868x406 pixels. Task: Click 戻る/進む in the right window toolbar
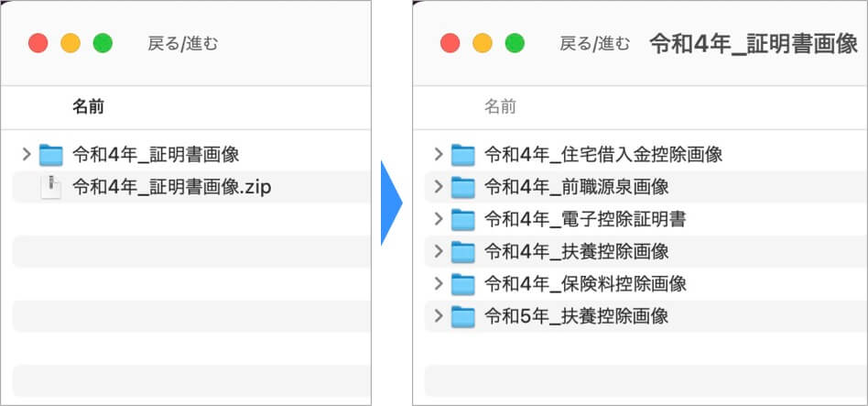[x=594, y=43]
